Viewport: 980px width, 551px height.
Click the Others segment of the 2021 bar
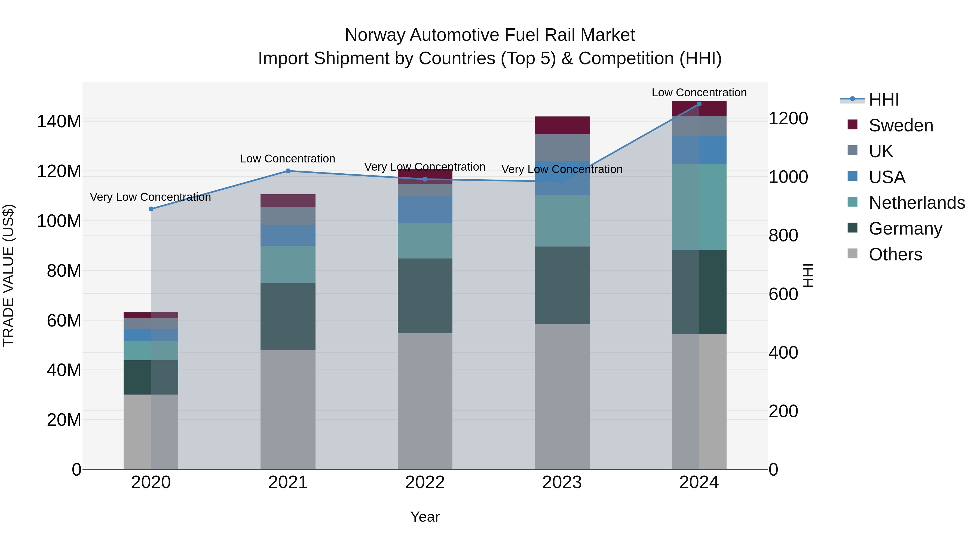pos(288,410)
